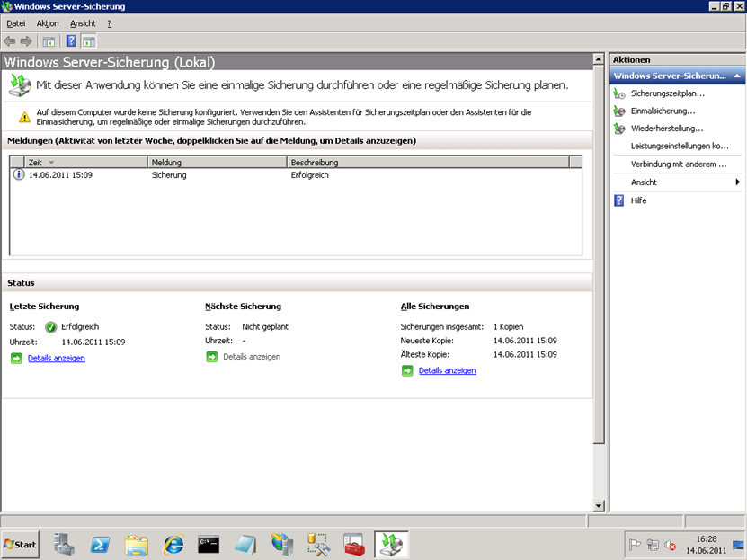Open Leistungseinstellungen konfigurieren action
The width and height of the screenshot is (747, 560).
[679, 146]
